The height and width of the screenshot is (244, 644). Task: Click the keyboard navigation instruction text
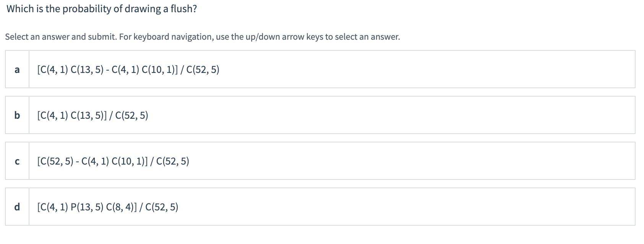tap(203, 37)
